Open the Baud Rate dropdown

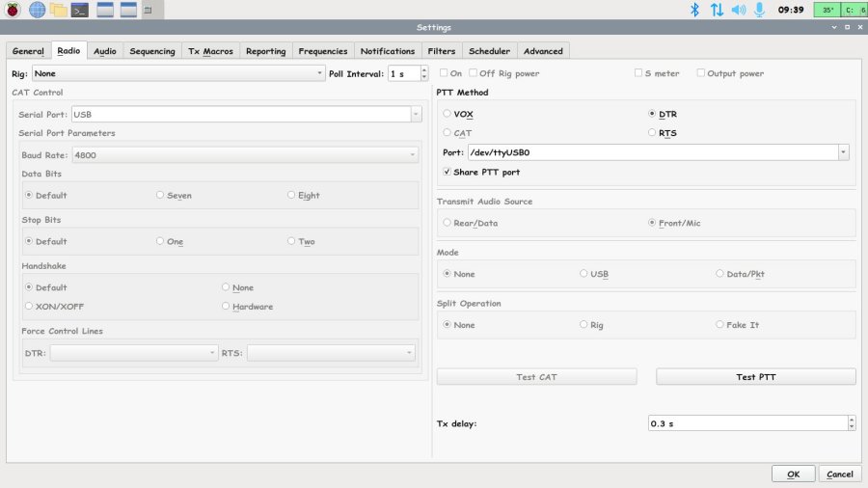(x=245, y=155)
